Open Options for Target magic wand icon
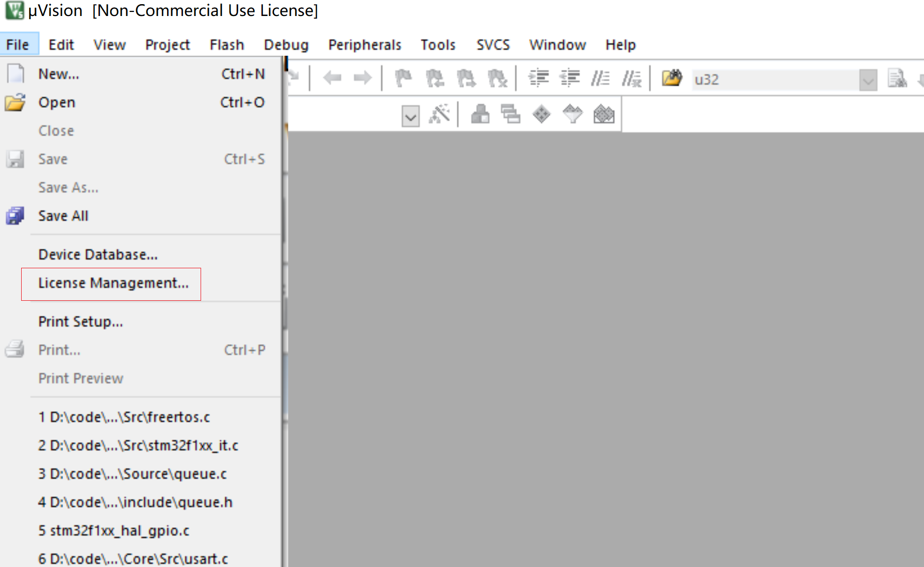 tap(439, 114)
